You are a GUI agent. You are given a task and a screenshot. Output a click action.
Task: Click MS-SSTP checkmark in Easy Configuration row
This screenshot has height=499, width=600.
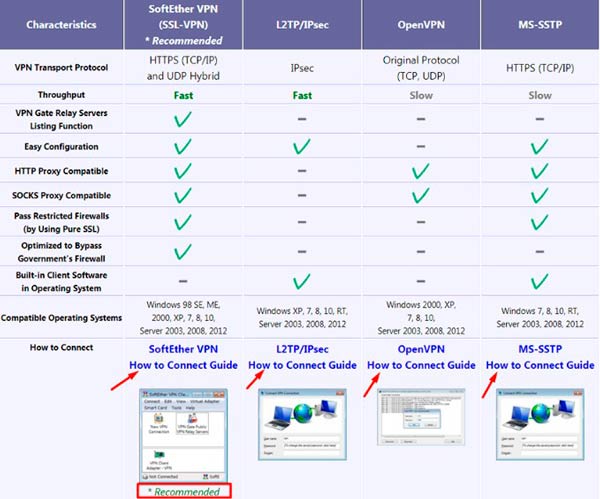pyautogui.click(x=540, y=147)
